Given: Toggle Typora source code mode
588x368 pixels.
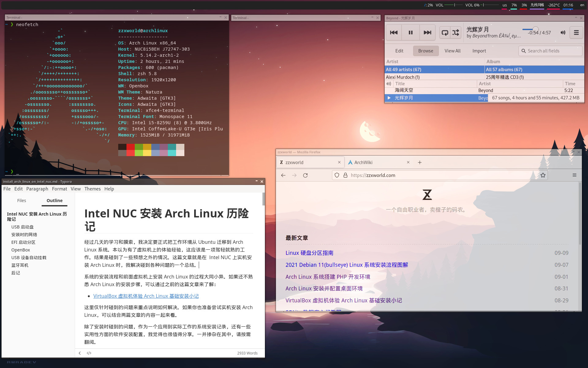Looking at the screenshot, I should click(89, 353).
